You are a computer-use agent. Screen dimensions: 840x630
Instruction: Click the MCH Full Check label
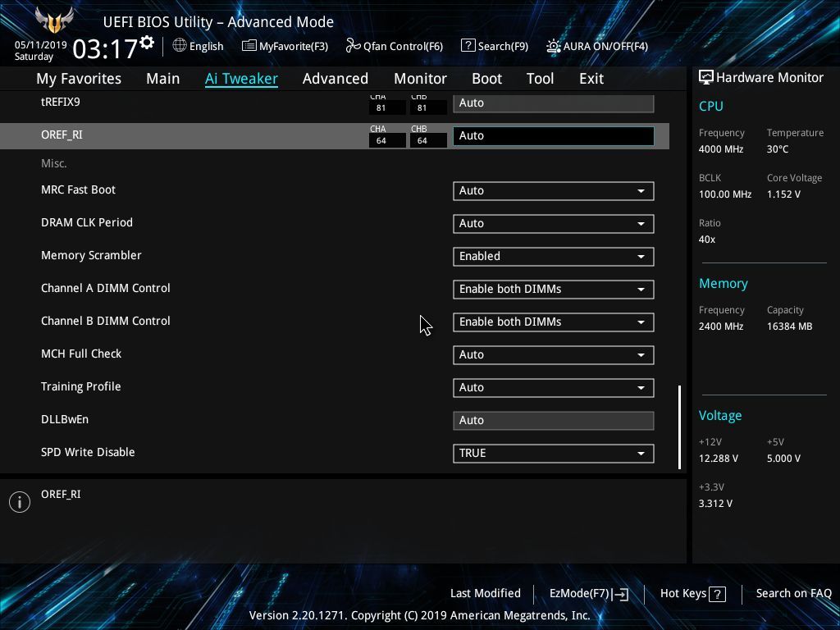click(81, 354)
